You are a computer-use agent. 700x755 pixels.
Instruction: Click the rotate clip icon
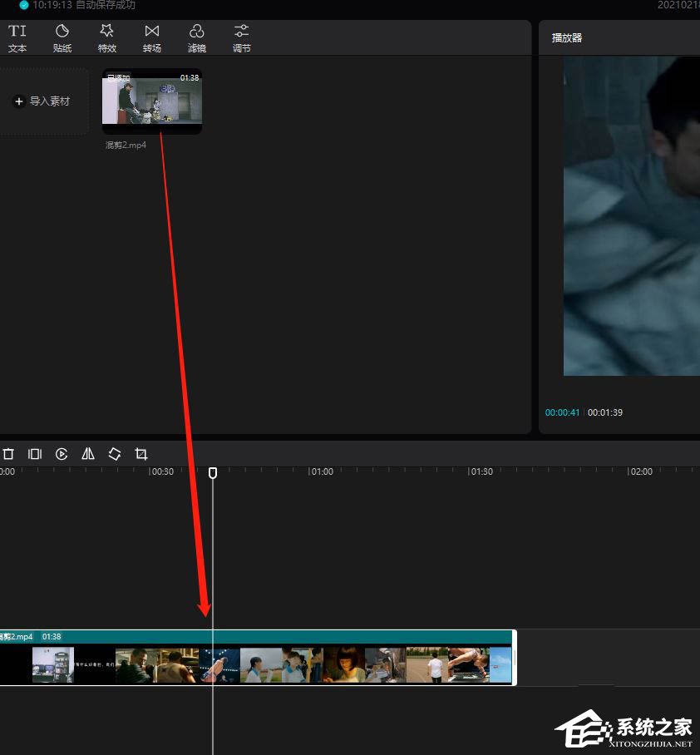(x=115, y=454)
